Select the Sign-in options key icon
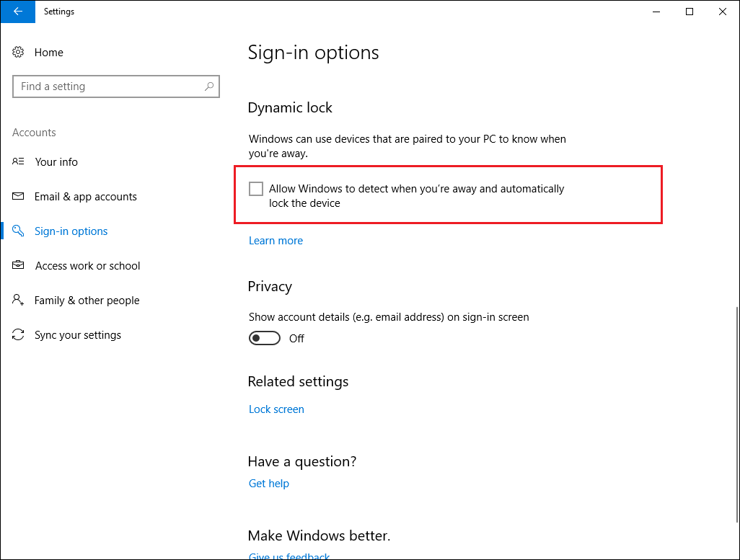 point(18,231)
